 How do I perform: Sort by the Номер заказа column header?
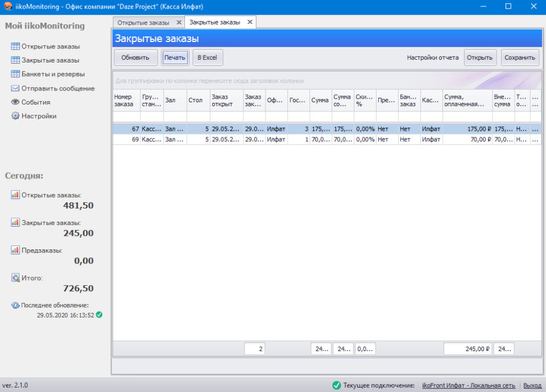pos(126,100)
